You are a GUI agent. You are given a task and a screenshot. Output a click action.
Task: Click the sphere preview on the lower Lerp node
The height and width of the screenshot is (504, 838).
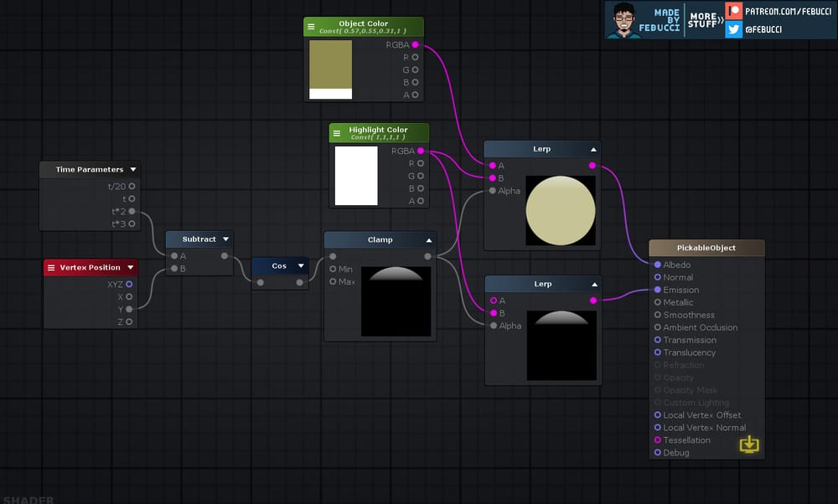[x=561, y=343]
